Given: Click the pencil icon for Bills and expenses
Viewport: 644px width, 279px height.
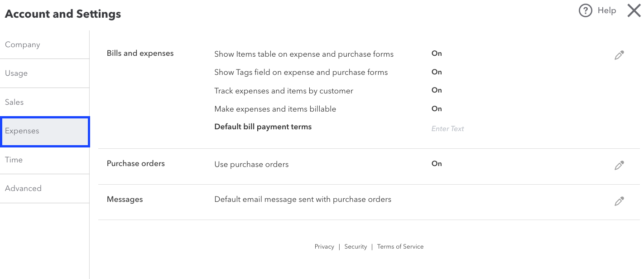Looking at the screenshot, I should tap(619, 55).
